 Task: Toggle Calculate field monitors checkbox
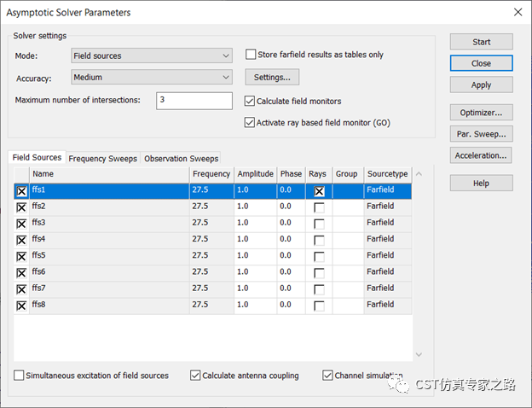click(250, 101)
